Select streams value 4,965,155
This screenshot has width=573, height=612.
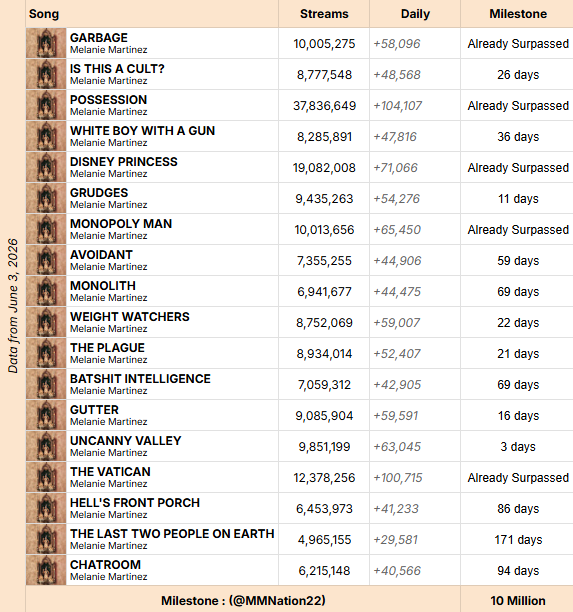[x=324, y=540]
